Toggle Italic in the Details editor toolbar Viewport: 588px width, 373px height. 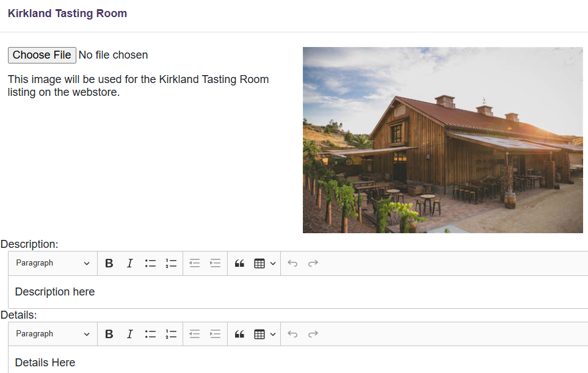point(129,334)
